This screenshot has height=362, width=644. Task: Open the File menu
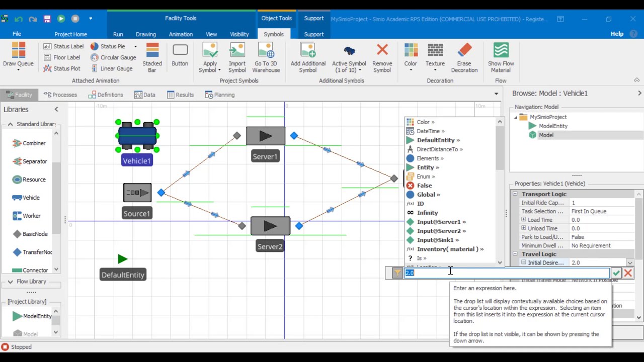click(17, 34)
